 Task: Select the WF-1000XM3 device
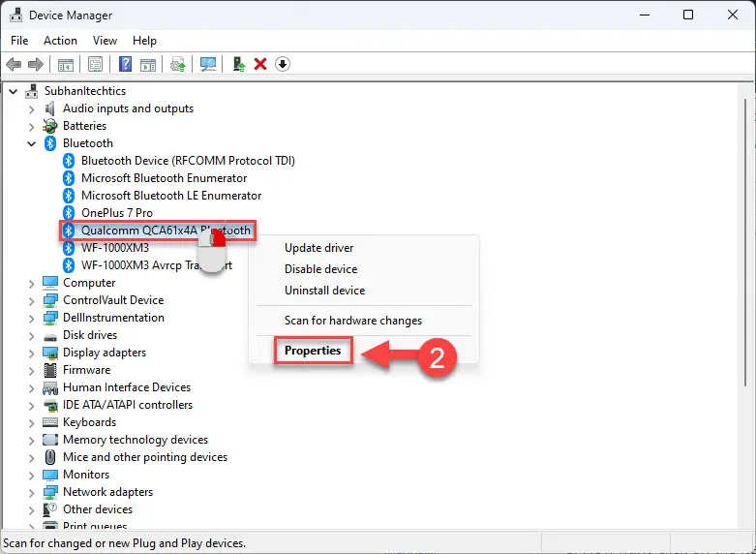click(x=115, y=248)
